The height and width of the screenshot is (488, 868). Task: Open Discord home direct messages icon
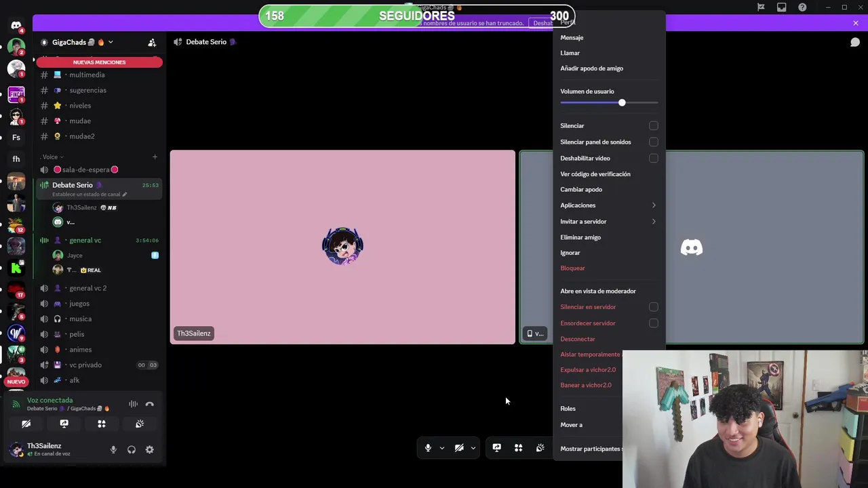tap(16, 25)
